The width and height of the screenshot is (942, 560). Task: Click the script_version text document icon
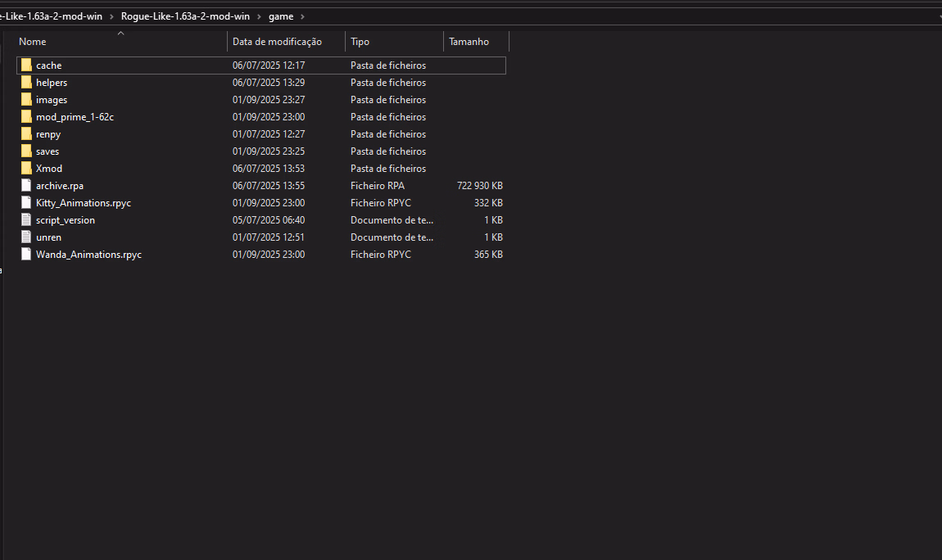(26, 220)
